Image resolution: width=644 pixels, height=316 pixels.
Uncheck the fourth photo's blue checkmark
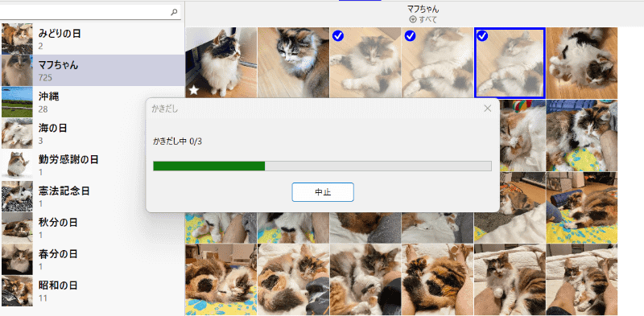[410, 36]
